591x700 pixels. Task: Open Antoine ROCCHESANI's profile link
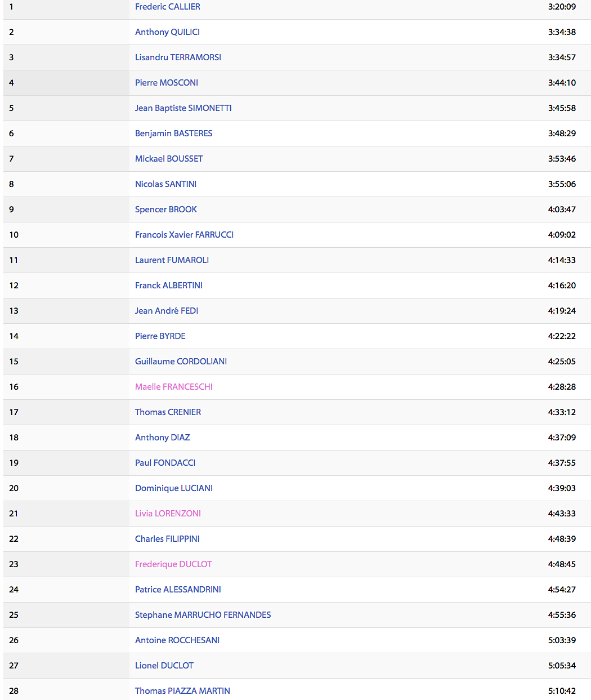(177, 640)
